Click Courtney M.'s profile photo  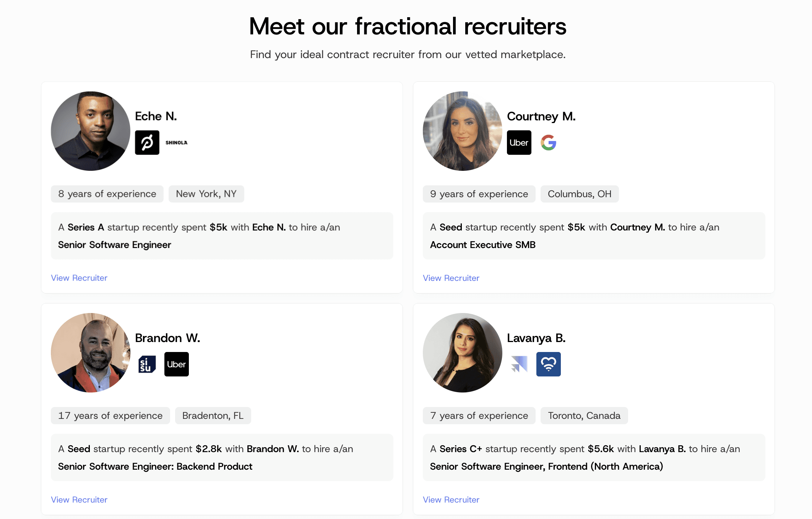point(462,131)
